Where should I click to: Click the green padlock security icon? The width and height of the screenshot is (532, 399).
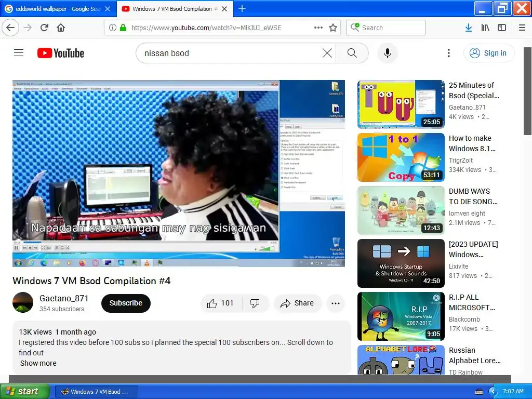pyautogui.click(x=123, y=28)
